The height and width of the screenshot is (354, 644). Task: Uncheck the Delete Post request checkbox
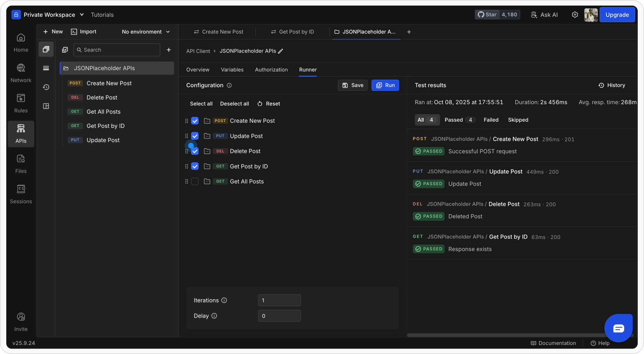[195, 151]
